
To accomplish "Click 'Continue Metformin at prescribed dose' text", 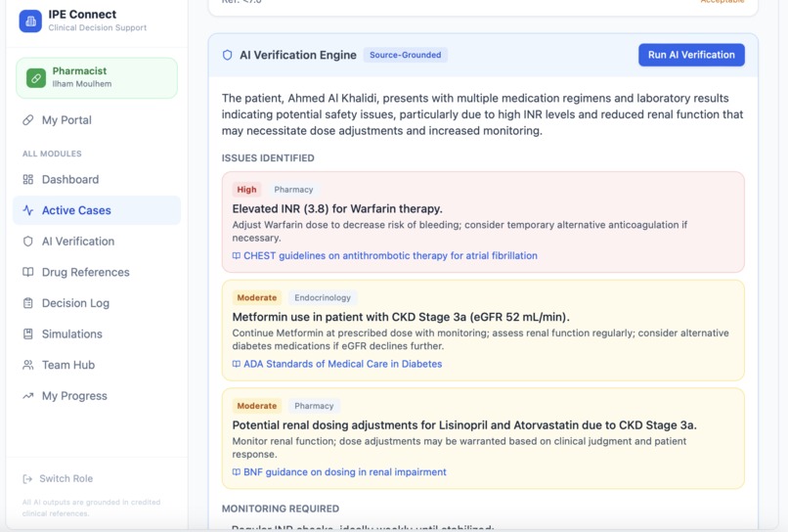I will [x=480, y=339].
